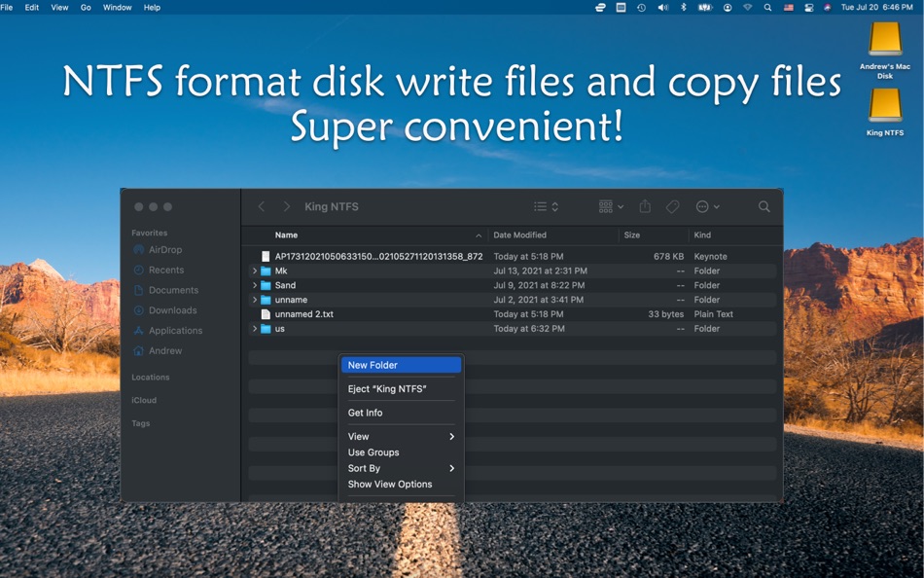Sort by Kind column header

pyautogui.click(x=702, y=235)
